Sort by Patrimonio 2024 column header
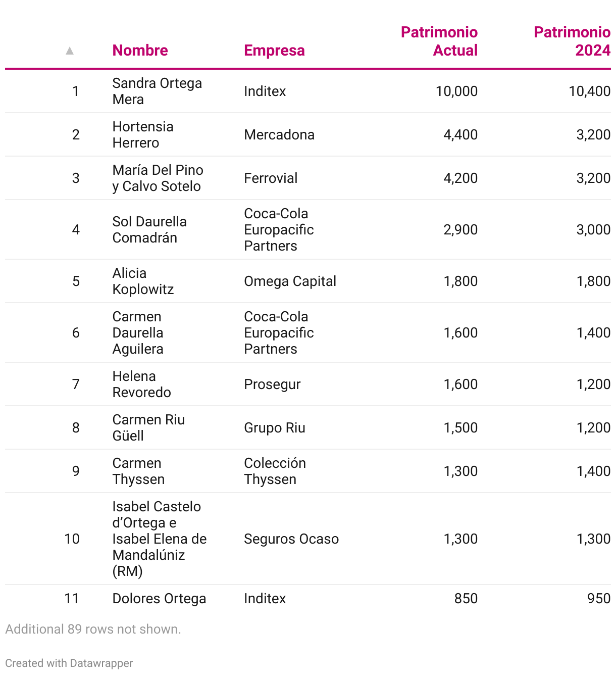 pos(572,41)
